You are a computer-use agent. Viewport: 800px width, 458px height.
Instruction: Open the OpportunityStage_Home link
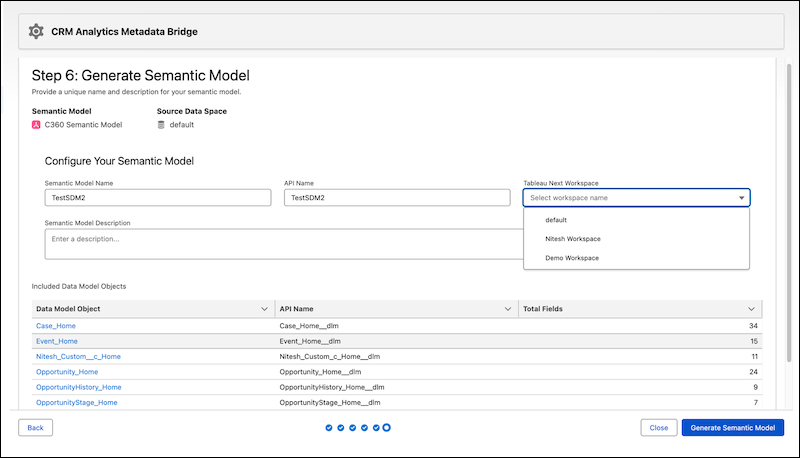coord(77,402)
